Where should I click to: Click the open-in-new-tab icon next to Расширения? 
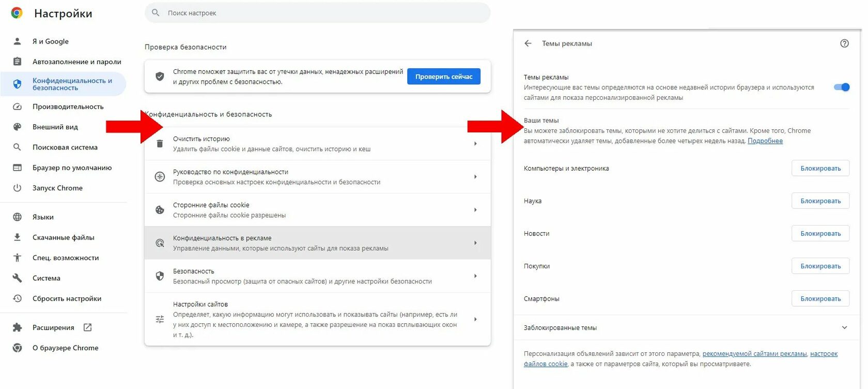click(88, 327)
